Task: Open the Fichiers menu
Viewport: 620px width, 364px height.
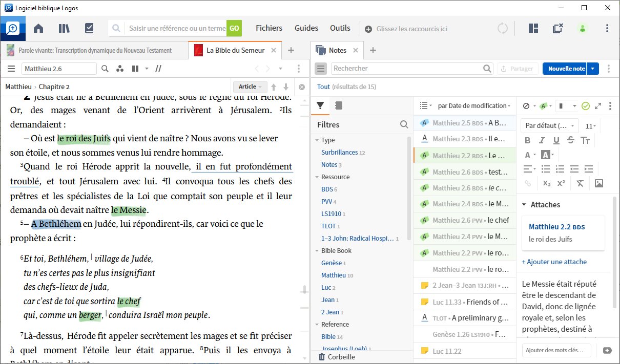Action: point(269,29)
